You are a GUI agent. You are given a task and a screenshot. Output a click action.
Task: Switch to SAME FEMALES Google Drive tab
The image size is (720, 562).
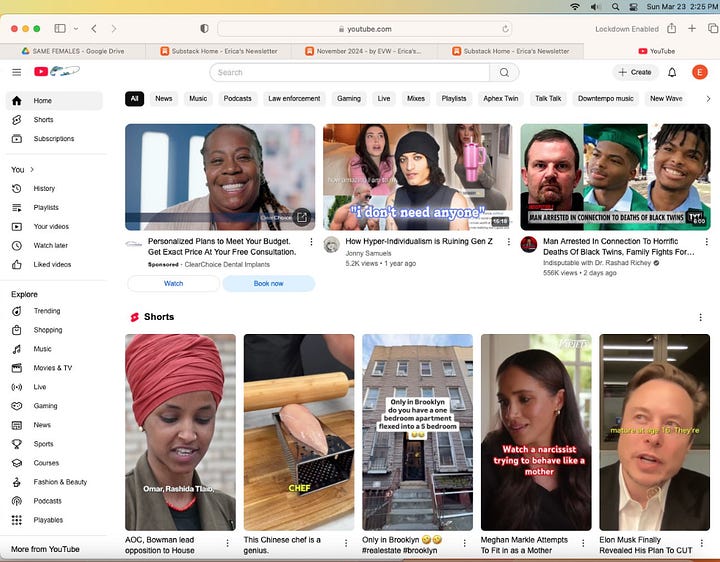pos(73,51)
